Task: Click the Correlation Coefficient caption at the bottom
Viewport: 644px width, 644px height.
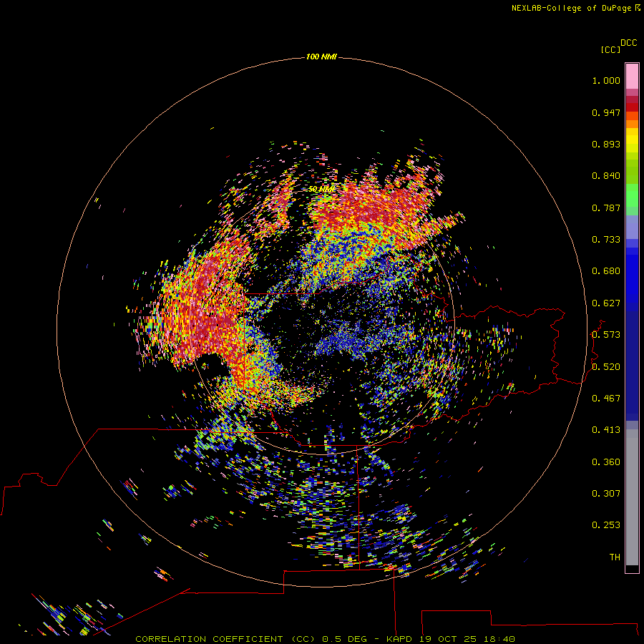Action: 326,639
